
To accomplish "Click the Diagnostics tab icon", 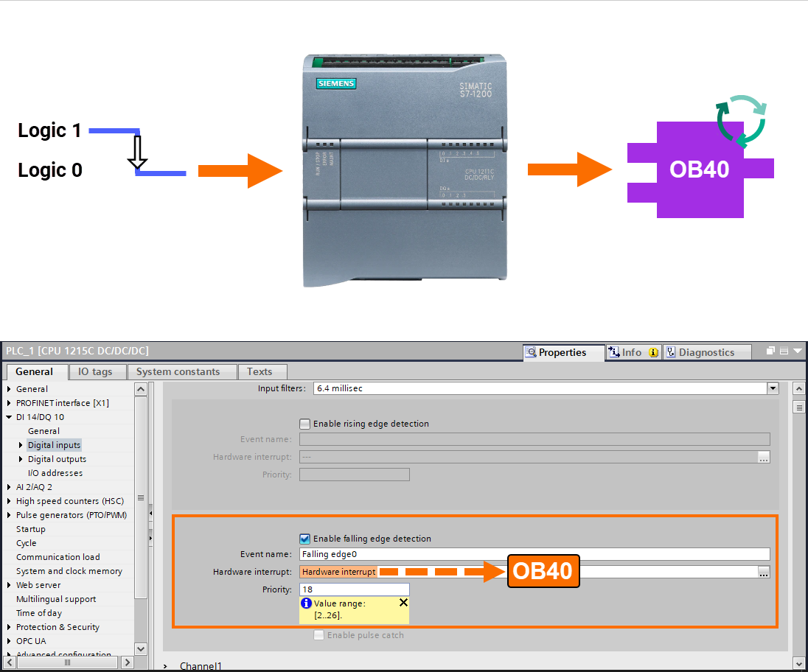I will pos(670,352).
